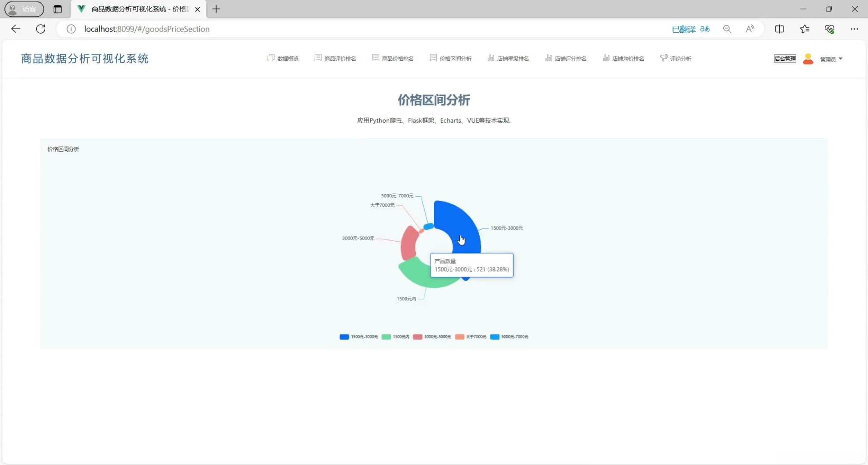Click the 店铺星级排名 bar chart icon
The width and height of the screenshot is (868, 465).
pos(490,58)
